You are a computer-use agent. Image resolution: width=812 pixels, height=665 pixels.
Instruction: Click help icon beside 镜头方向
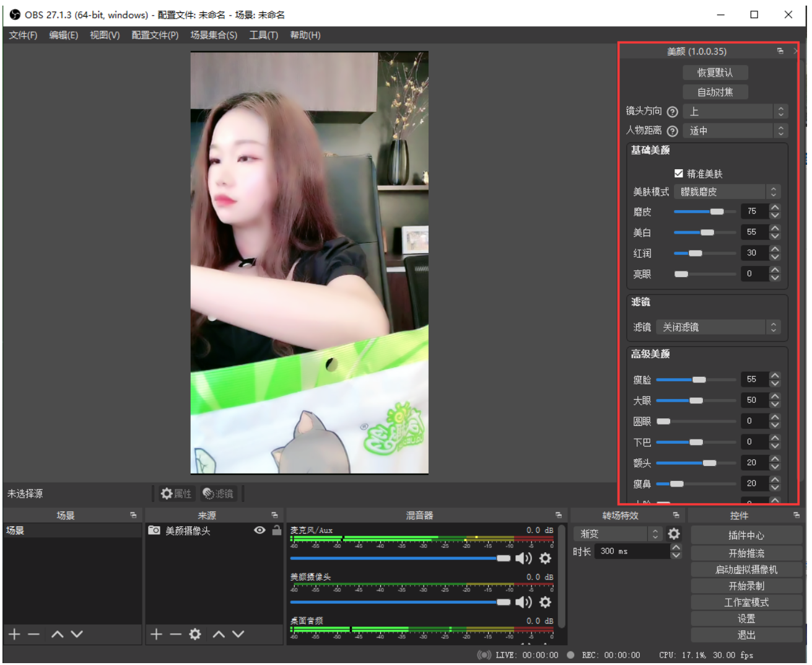672,112
